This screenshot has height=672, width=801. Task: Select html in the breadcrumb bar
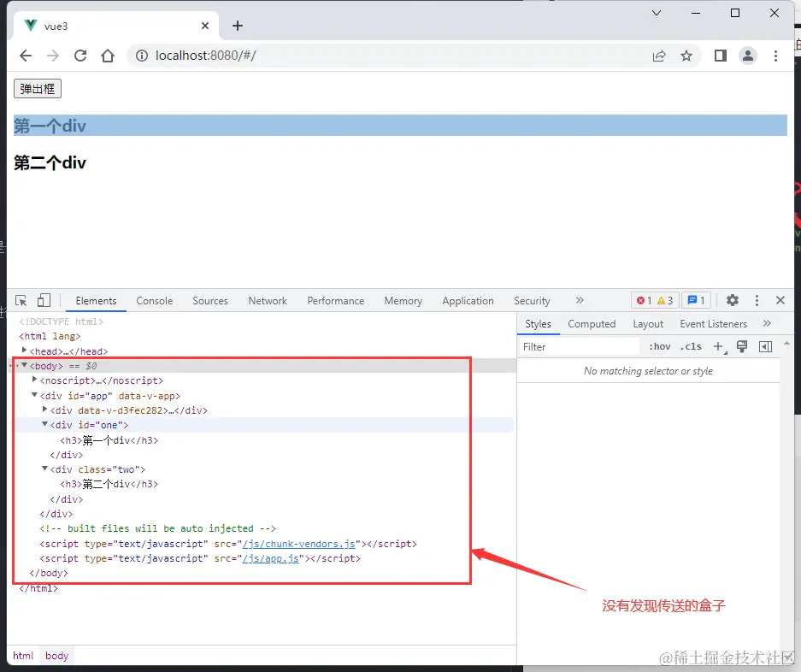23,656
